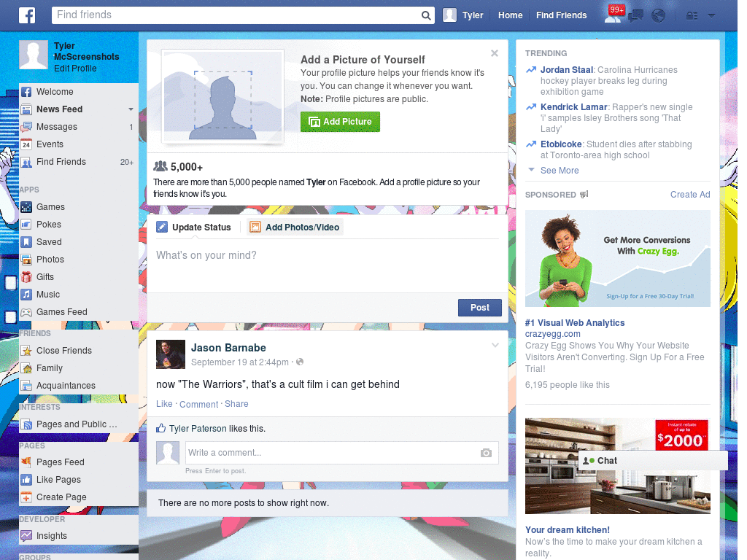
Task: Click the Create Page plus icon
Action: pos(27,497)
